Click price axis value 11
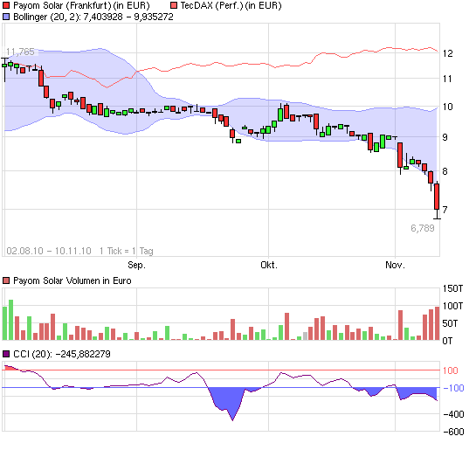This screenshot has width=476, height=450. point(447,79)
